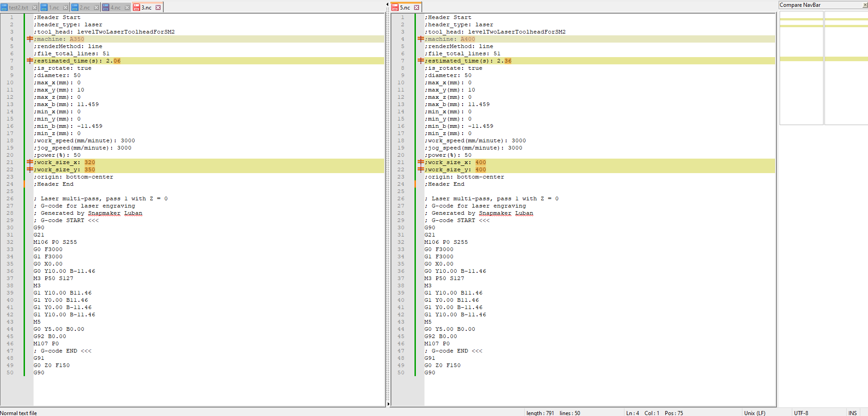Close the 3.nc tab
The height and width of the screenshot is (416, 868).
point(158,8)
